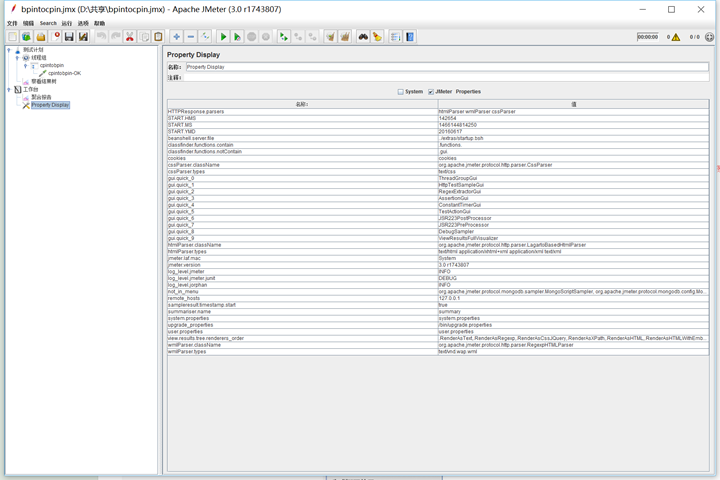The height and width of the screenshot is (480, 720).
Task: Collapse all tree nodes with minus icon
Action: coord(191,37)
